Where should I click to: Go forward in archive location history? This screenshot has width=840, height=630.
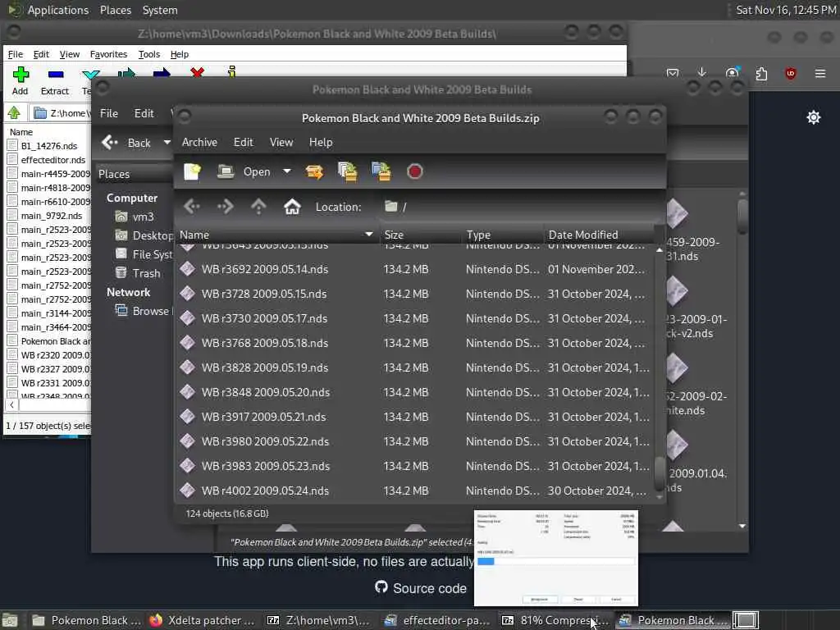(x=225, y=206)
